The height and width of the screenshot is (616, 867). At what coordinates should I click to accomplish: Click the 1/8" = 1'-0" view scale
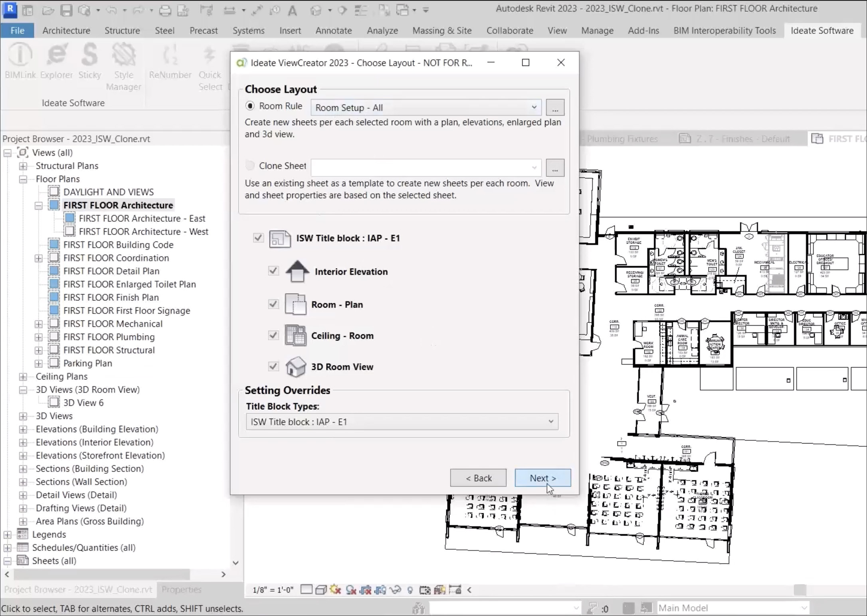tap(273, 590)
